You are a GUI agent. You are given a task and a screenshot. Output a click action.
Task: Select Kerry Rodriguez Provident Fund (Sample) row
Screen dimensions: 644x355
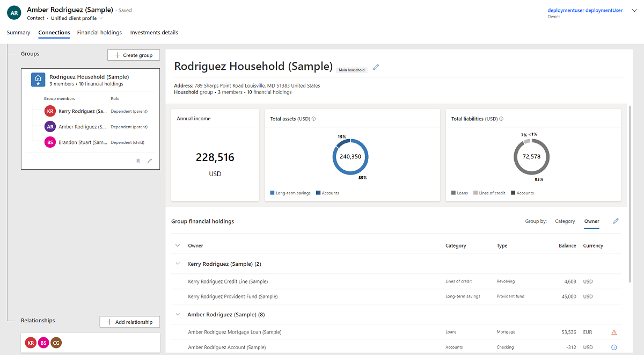(x=396, y=296)
